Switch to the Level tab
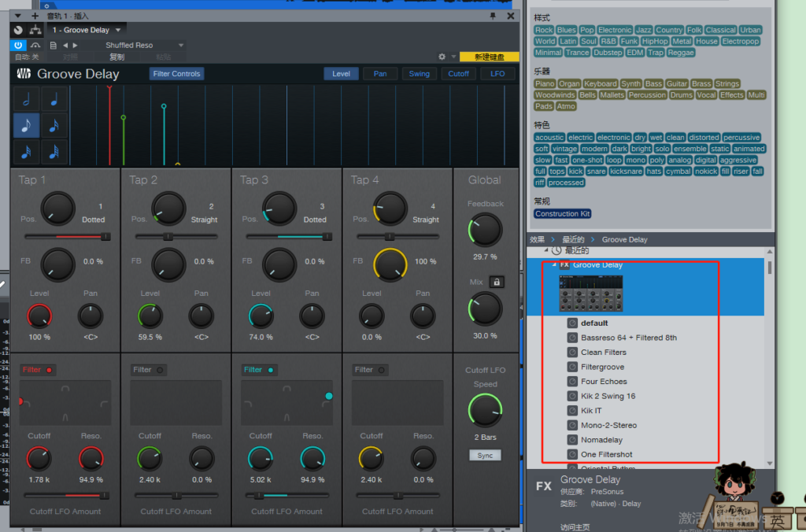Viewport: 806px width, 532px height. (341, 73)
